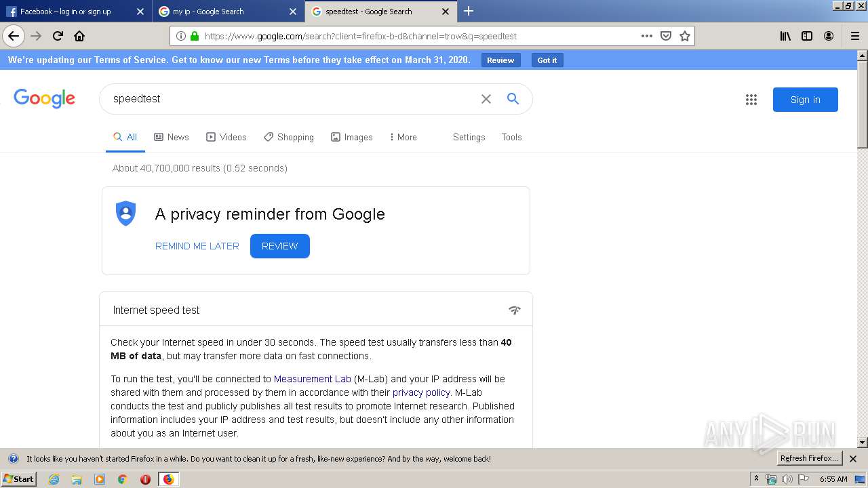Click the blue REVIEW privacy button
This screenshot has width=868, height=488.
click(x=280, y=246)
